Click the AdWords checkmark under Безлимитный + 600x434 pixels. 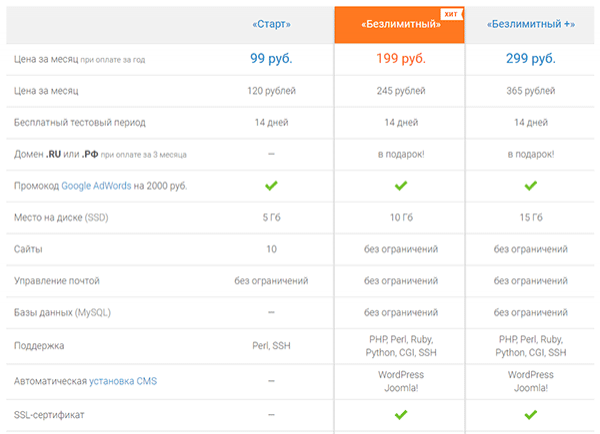tap(531, 186)
